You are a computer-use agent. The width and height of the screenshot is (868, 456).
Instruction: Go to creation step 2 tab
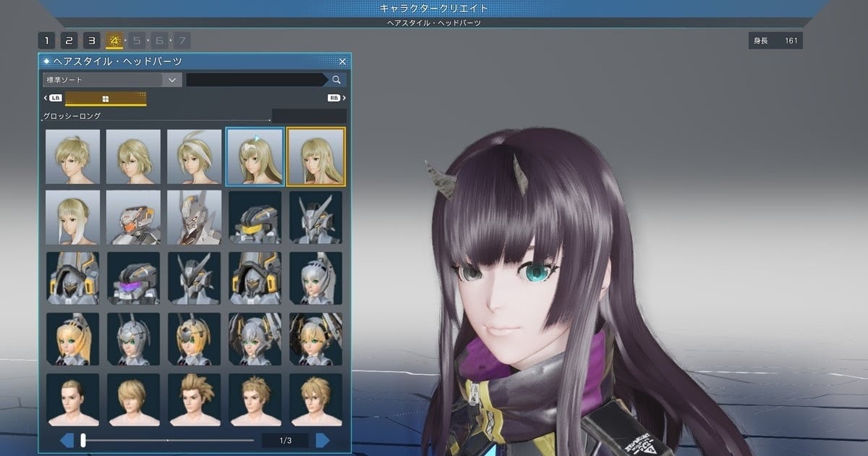69,41
